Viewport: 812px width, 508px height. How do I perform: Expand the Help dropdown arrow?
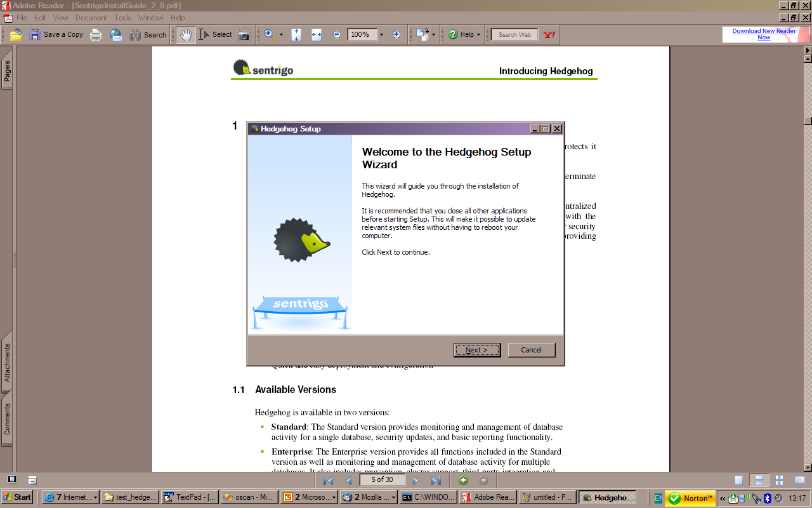(x=479, y=35)
